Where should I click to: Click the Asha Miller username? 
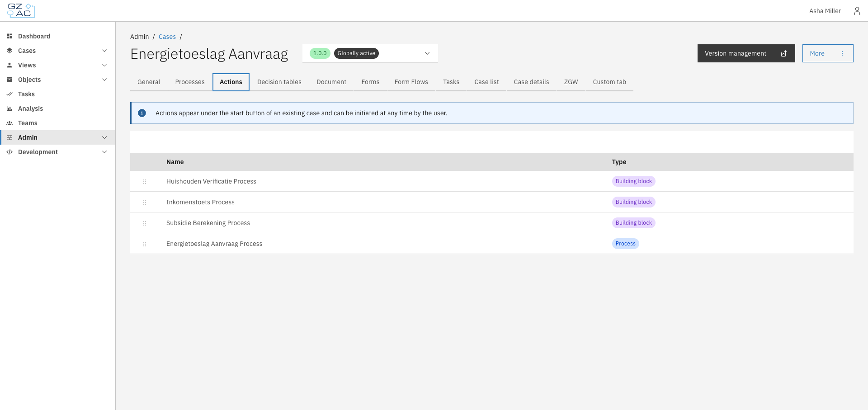coord(825,11)
